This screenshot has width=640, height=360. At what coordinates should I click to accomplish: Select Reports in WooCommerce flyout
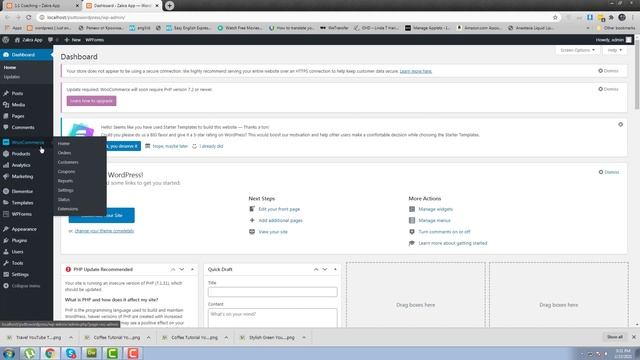click(65, 181)
